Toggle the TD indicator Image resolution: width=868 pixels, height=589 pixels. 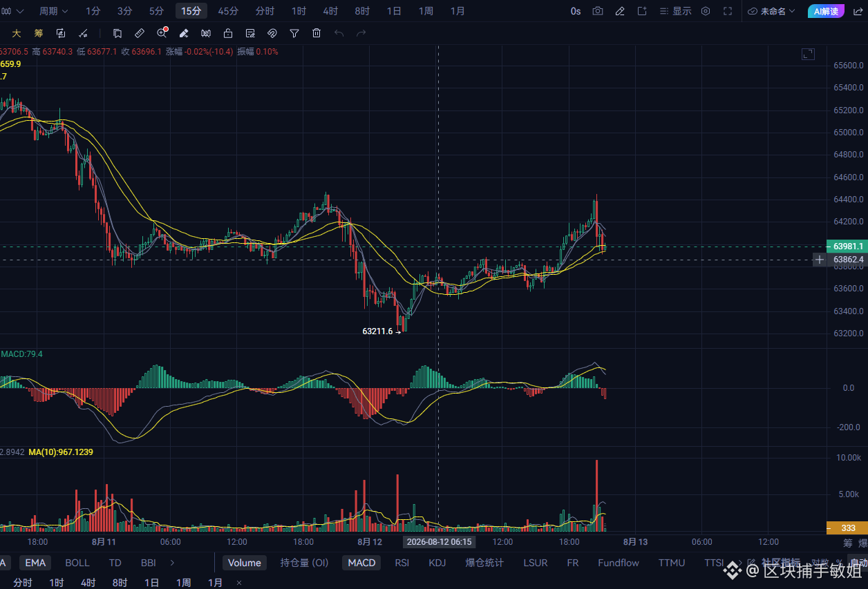(x=115, y=563)
